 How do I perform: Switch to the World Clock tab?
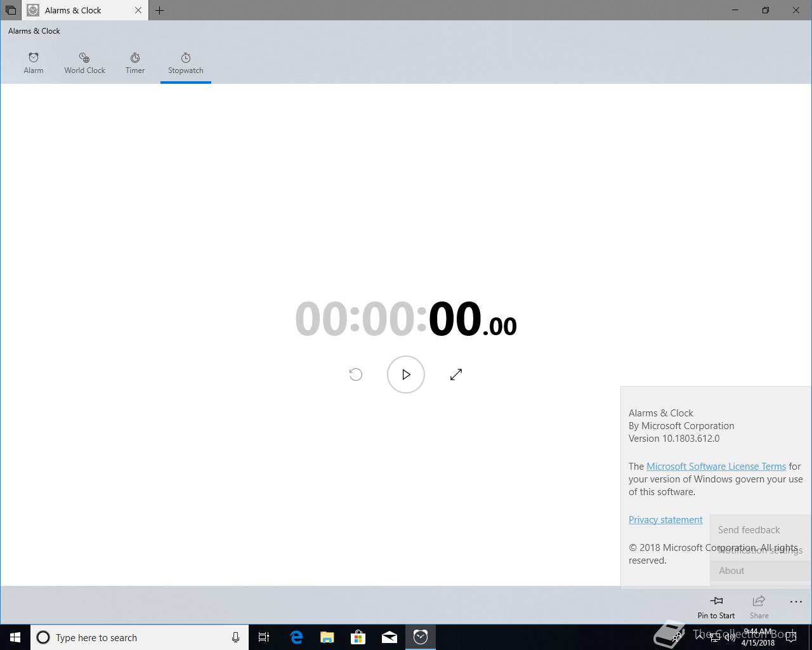click(84, 63)
